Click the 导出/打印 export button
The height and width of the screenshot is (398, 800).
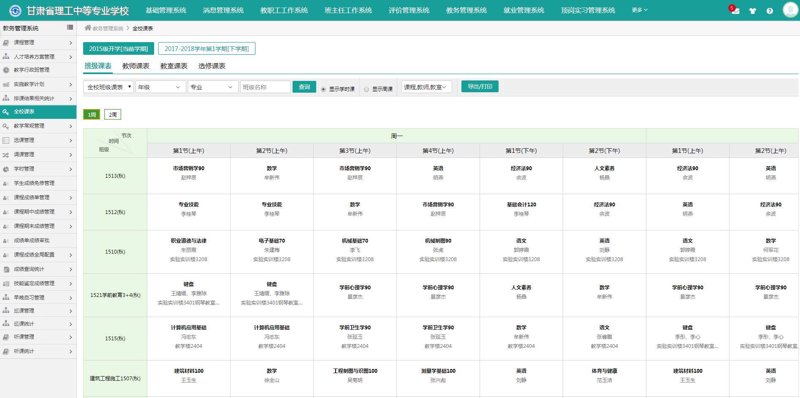(480, 87)
